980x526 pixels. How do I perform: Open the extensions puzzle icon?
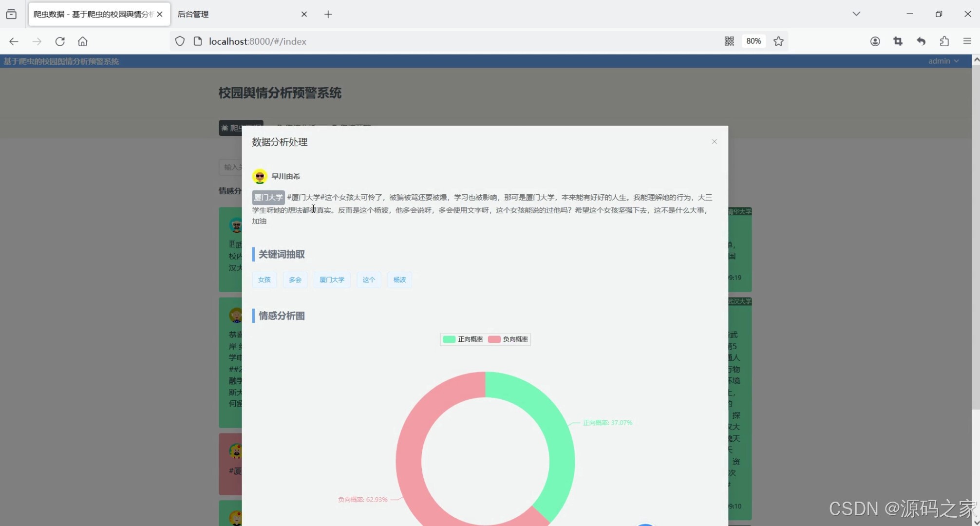pyautogui.click(x=944, y=41)
